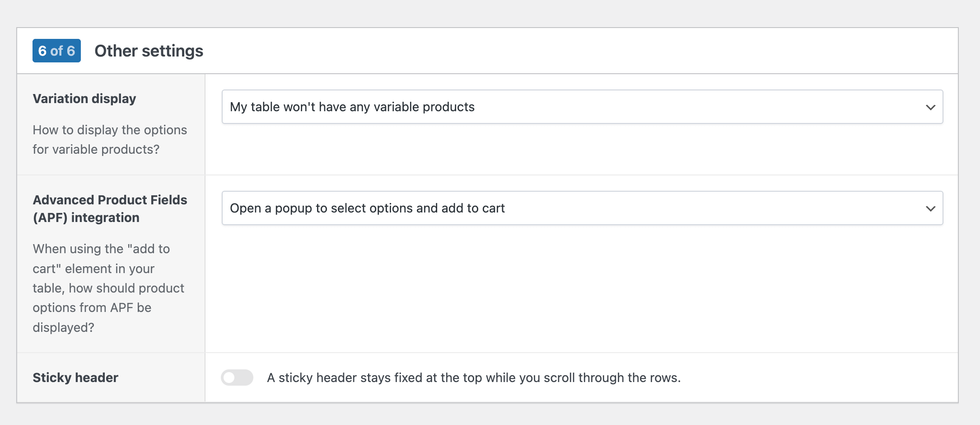Click the "Advanced Product Fields (APF) integration" label

tap(110, 208)
